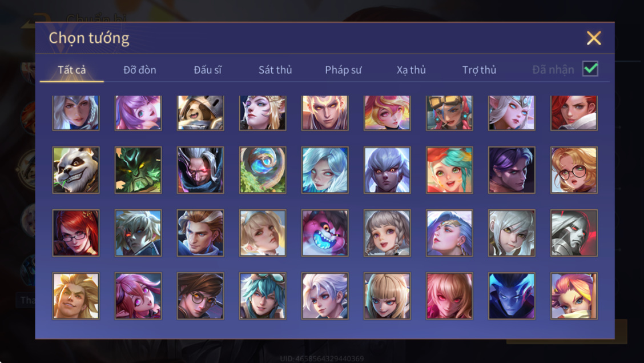The height and width of the screenshot is (363, 644).
Task: Pick the swirling blue orb hero portrait
Action: point(263,170)
